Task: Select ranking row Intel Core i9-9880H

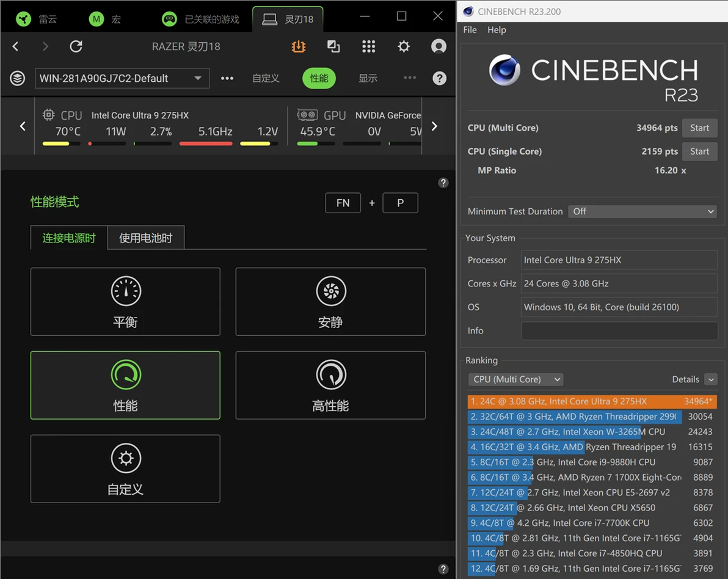Action: [x=592, y=462]
